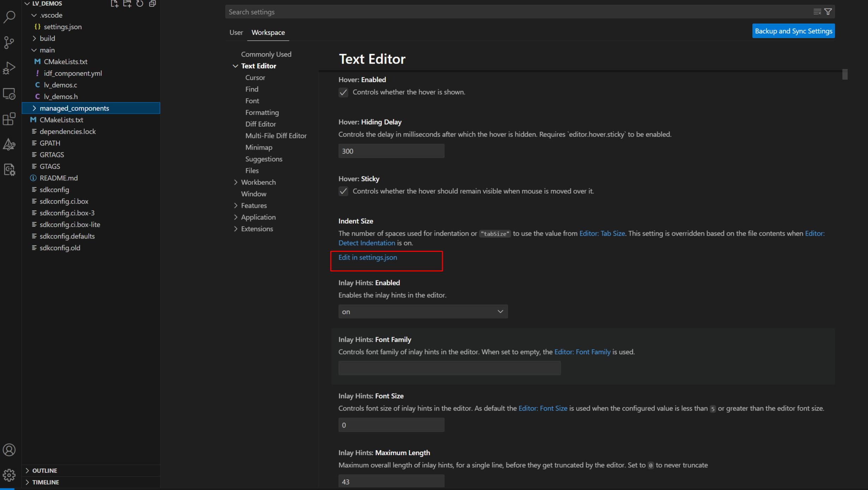Click Backup and Sync Settings button
The image size is (868, 490).
pos(793,31)
